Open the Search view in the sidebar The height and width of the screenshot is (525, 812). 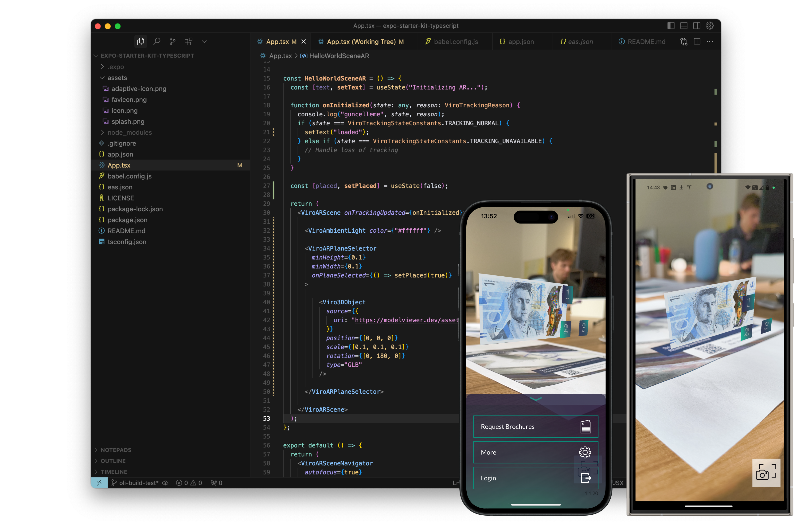point(157,41)
